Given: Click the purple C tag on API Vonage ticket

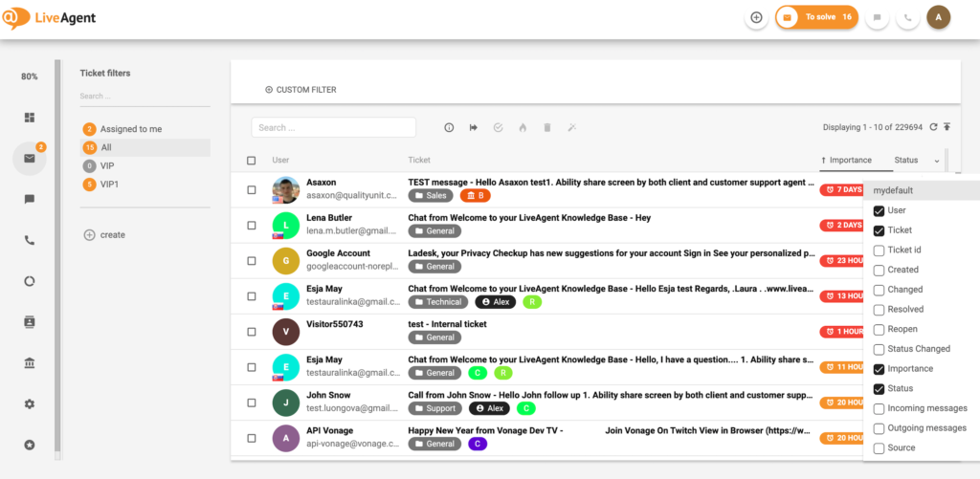Looking at the screenshot, I should (x=478, y=444).
